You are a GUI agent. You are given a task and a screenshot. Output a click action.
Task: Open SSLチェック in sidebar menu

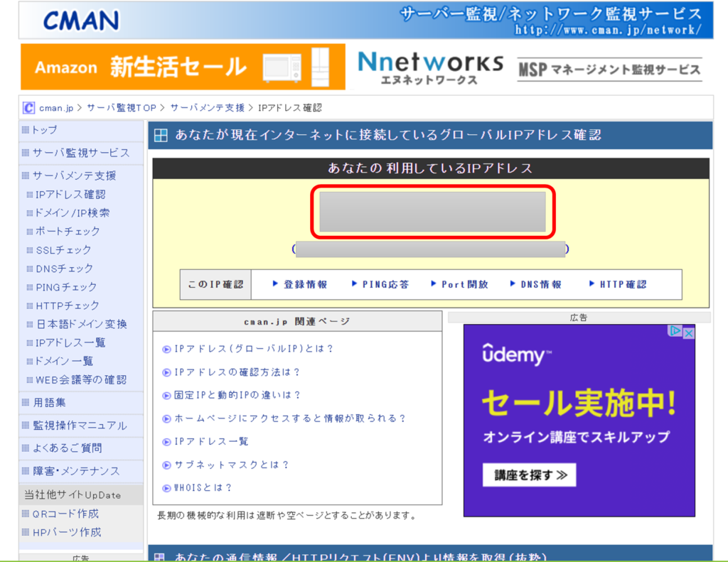click(x=63, y=250)
